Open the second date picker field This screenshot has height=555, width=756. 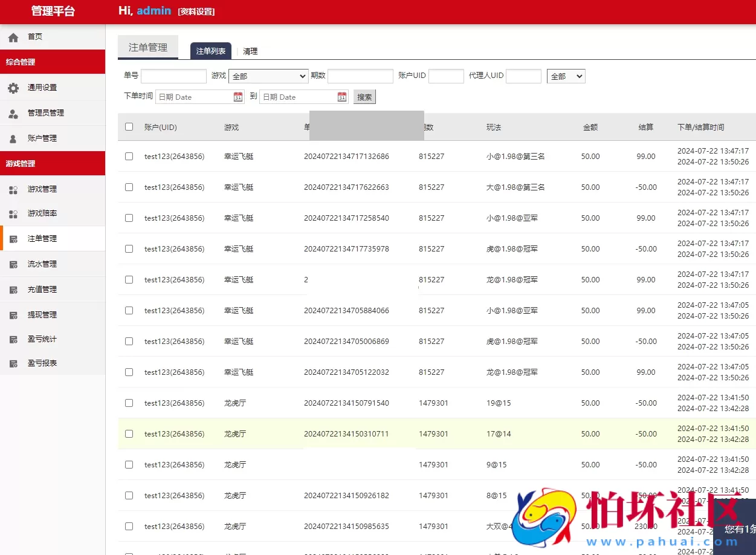click(296, 96)
